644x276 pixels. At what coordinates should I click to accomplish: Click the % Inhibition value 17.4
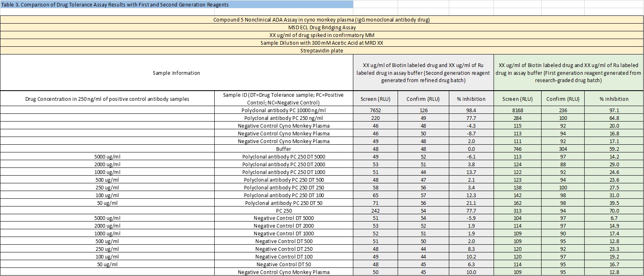tap(614, 234)
